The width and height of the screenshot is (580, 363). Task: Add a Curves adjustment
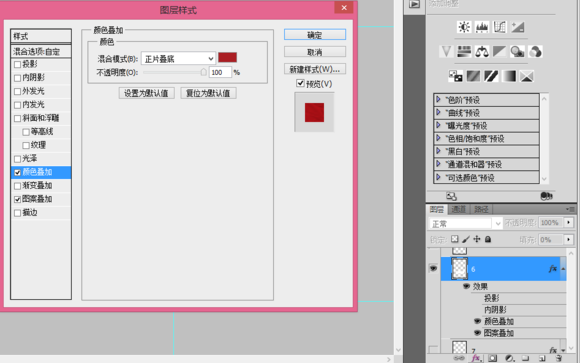[499, 27]
